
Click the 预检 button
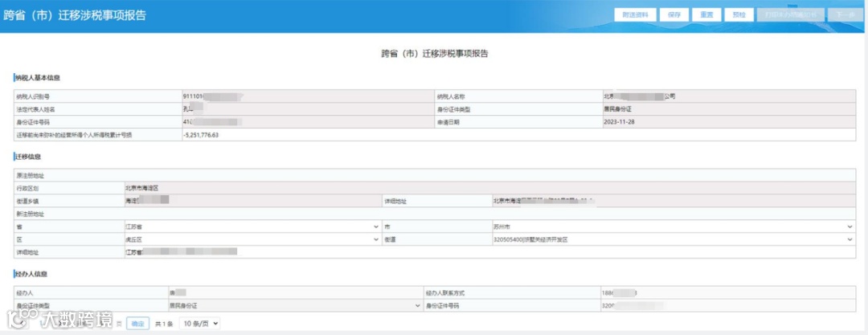(x=739, y=15)
